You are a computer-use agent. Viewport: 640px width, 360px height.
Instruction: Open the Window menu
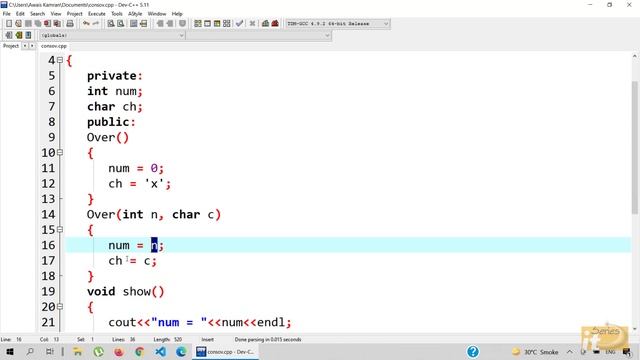click(157, 14)
